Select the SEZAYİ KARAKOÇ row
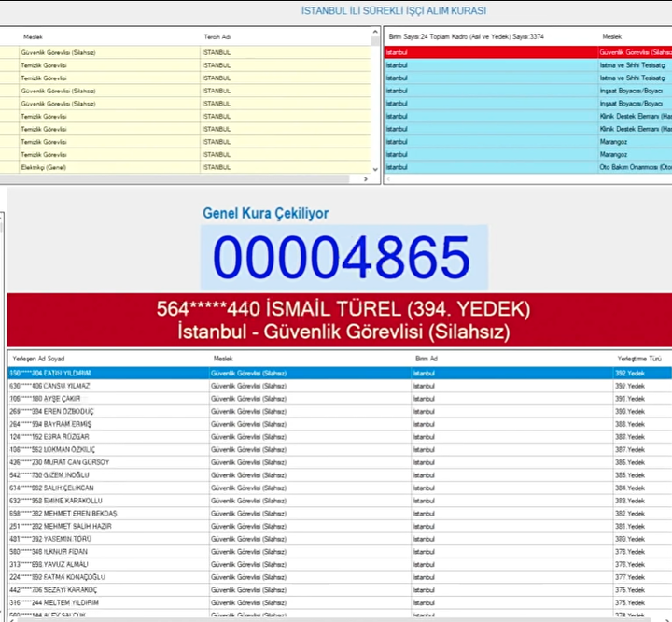Image resolution: width=672 pixels, height=622 pixels. 340,590
